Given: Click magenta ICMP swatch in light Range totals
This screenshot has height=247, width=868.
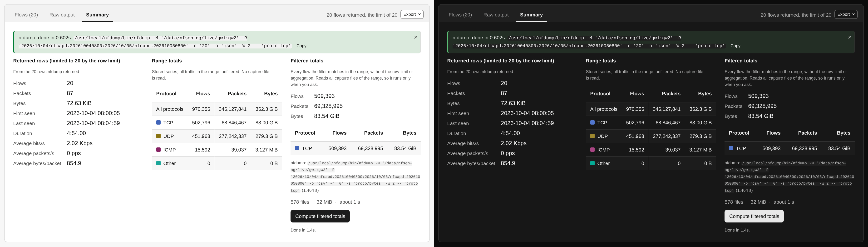Looking at the screenshot, I should click(158, 150).
